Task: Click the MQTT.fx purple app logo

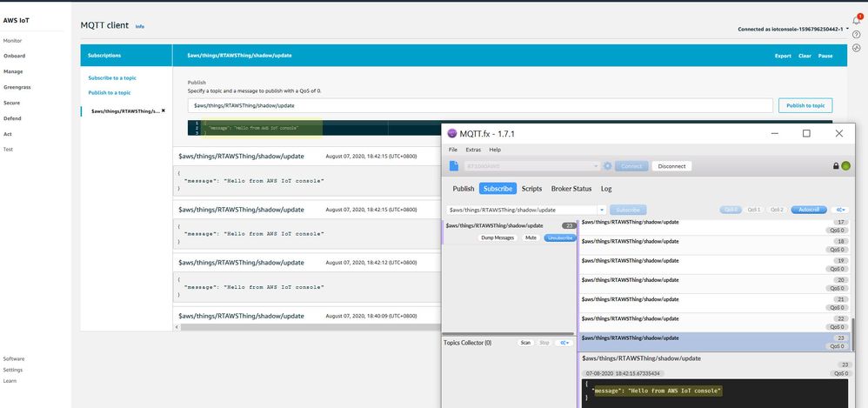Action: (x=451, y=133)
